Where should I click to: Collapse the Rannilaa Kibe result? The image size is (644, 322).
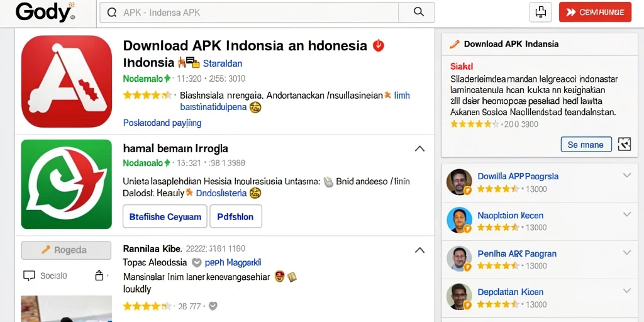point(419,250)
